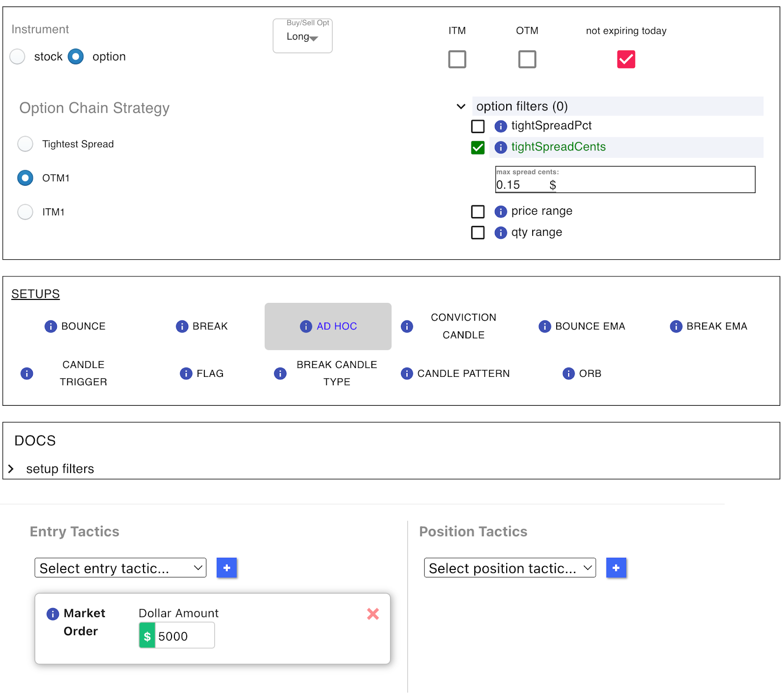Open the Select entry tactic dropdown

pos(121,568)
